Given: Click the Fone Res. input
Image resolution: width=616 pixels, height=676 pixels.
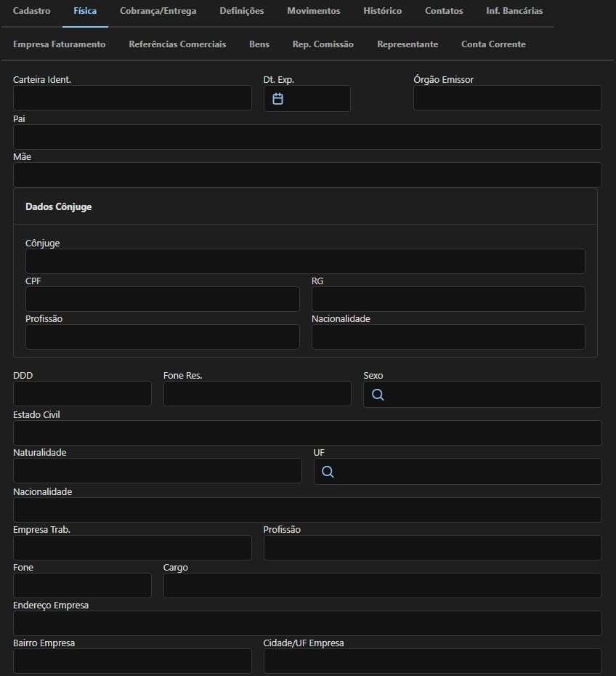Looking at the screenshot, I should [x=257, y=394].
